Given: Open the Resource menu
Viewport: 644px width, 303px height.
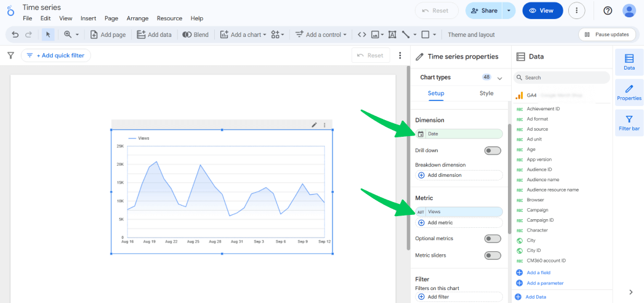Looking at the screenshot, I should click(x=170, y=18).
